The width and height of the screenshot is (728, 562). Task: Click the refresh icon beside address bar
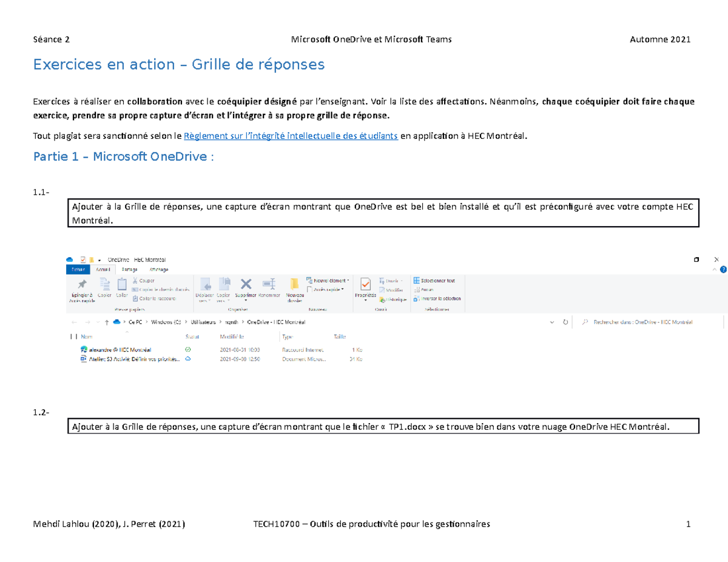coord(565,323)
